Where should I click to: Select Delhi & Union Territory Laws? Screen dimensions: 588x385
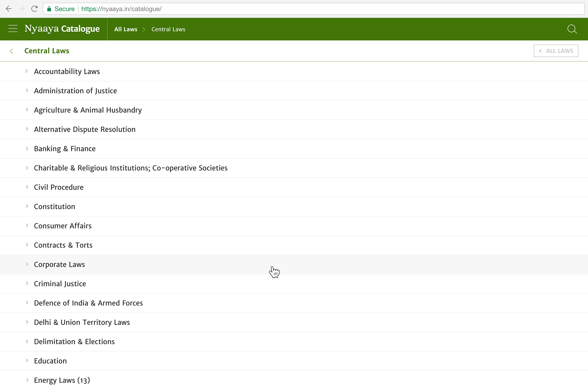[82, 322]
